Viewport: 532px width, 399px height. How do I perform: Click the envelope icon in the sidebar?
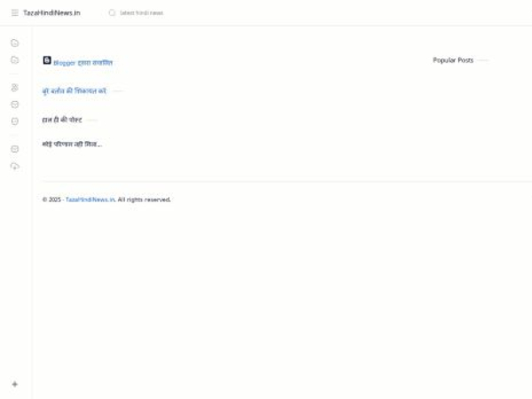click(x=14, y=104)
